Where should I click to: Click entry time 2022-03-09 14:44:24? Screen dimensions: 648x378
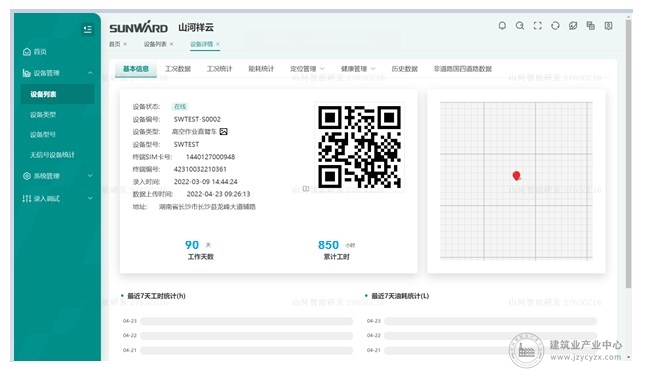coord(205,181)
